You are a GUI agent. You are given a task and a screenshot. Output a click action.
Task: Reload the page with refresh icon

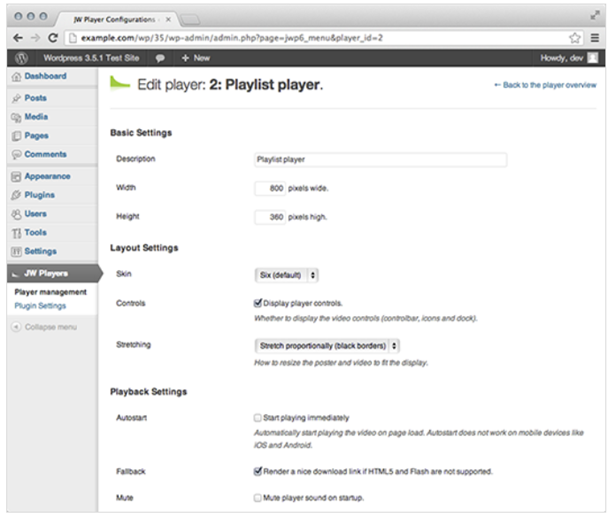click(x=53, y=38)
